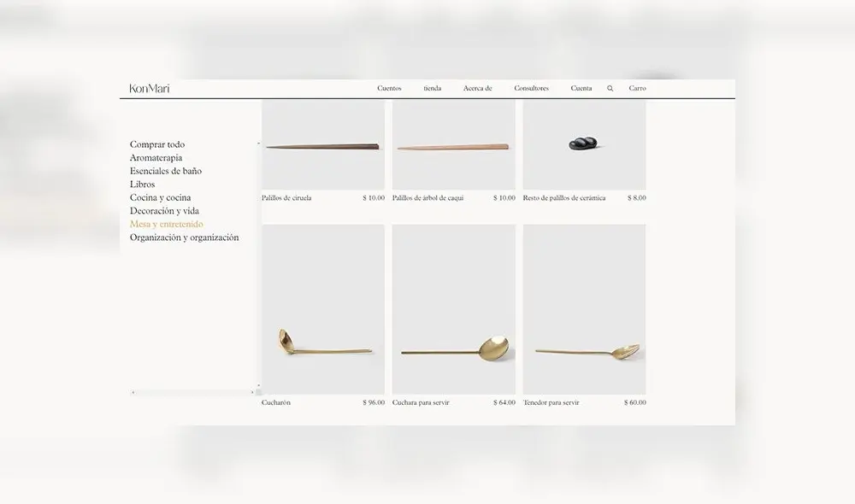The width and height of the screenshot is (855, 504).
Task: Browse Cocina y cocina category
Action: click(x=160, y=197)
